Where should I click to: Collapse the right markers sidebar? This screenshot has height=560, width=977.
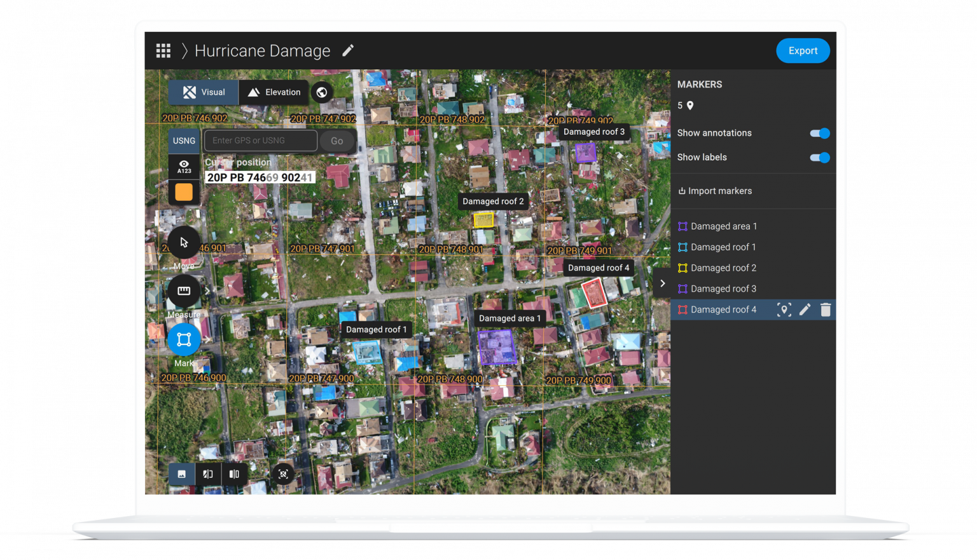pyautogui.click(x=662, y=283)
